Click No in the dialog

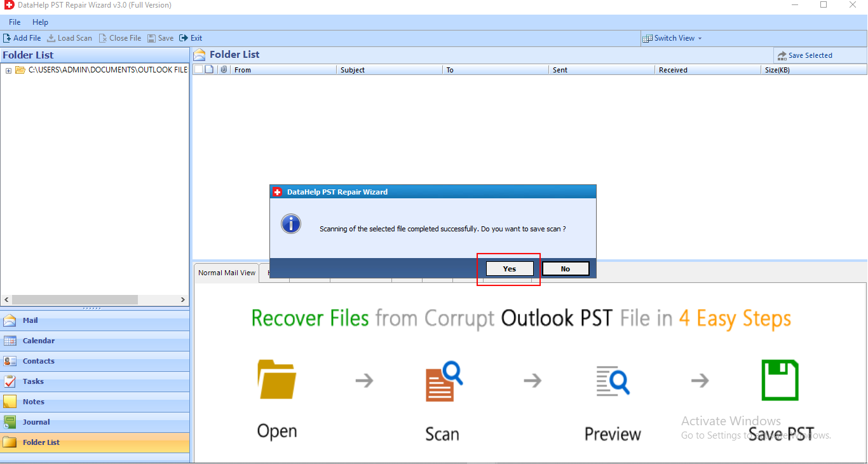[566, 269]
